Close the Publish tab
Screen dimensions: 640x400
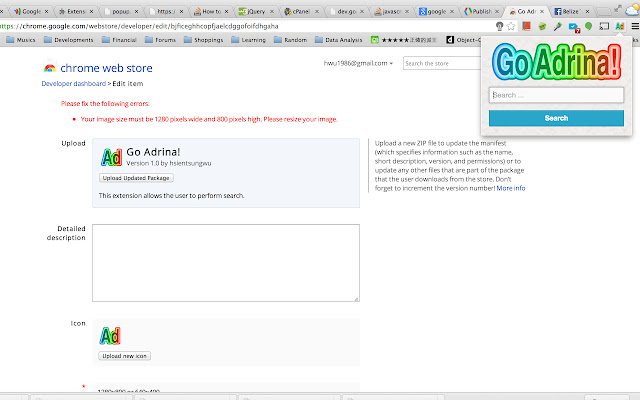[497, 11]
